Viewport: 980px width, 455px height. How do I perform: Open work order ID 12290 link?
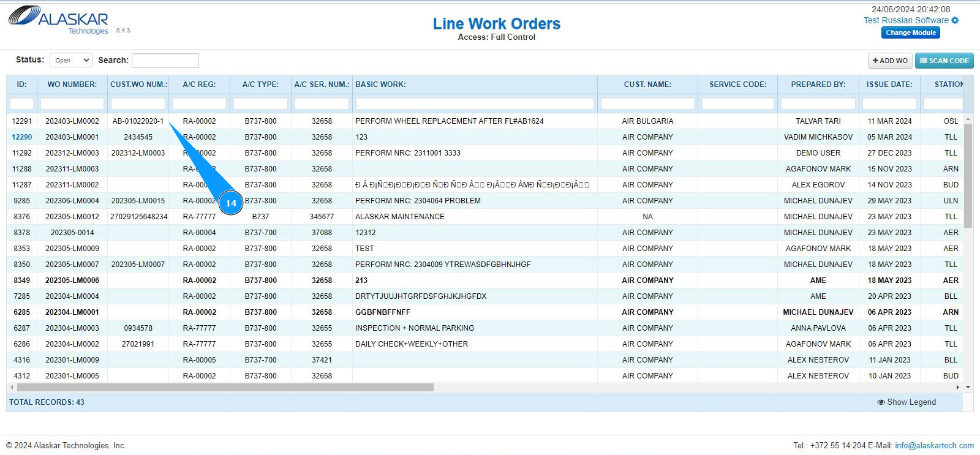(21, 137)
